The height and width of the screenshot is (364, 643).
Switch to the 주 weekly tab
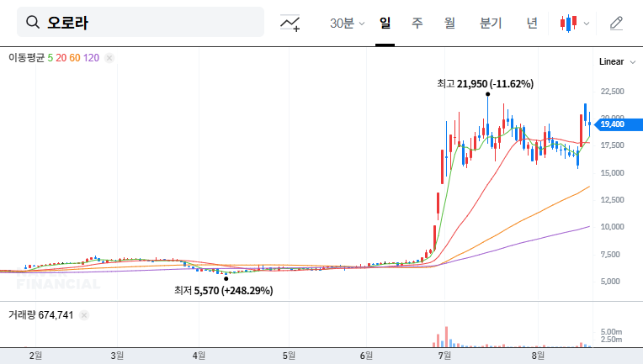pyautogui.click(x=417, y=24)
